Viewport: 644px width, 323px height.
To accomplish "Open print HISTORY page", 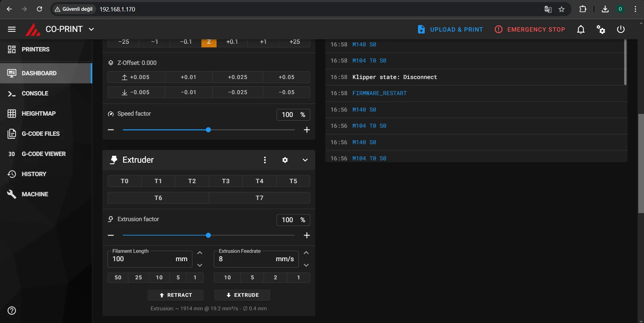I will pyautogui.click(x=46, y=174).
